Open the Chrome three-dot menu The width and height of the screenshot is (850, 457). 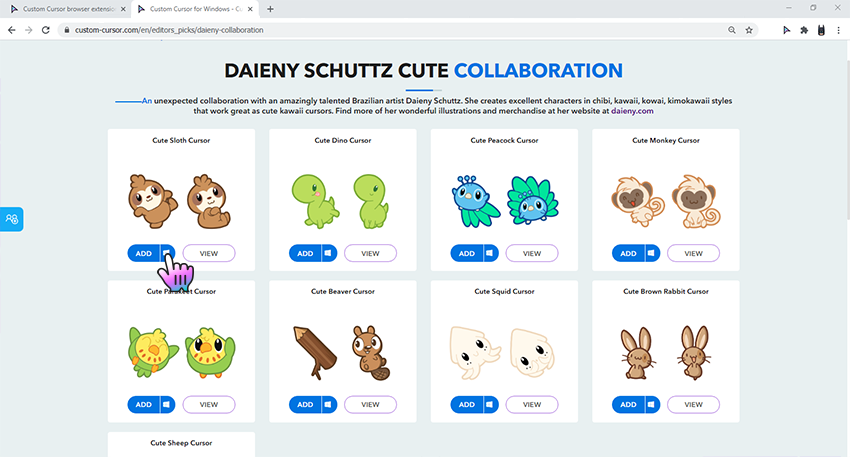pos(838,30)
